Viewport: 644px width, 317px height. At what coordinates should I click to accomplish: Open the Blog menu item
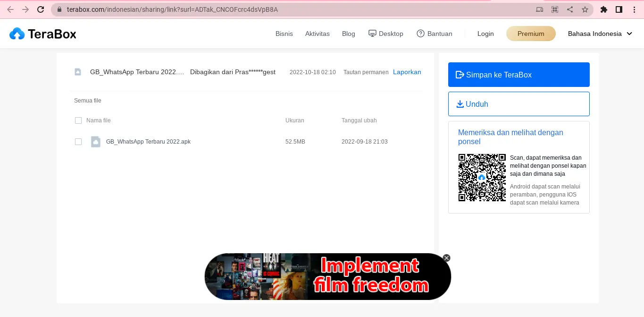349,34
